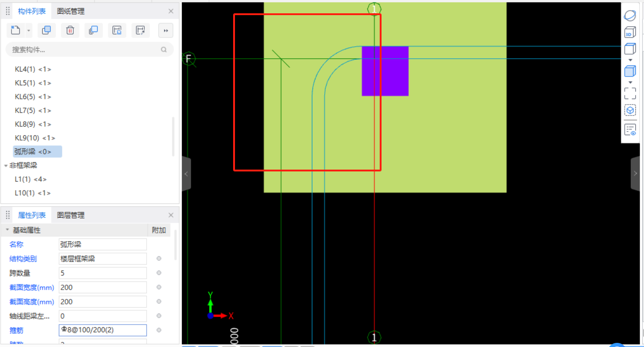Click the 名称 value field 弧形梁

tap(103, 244)
